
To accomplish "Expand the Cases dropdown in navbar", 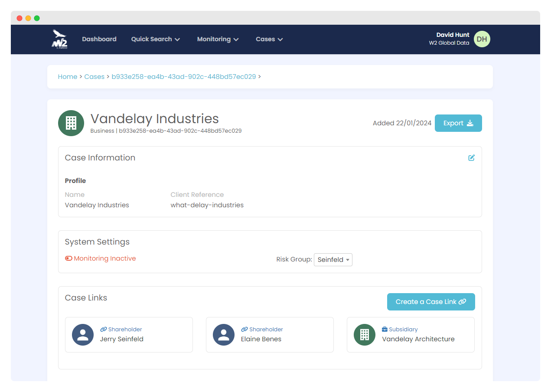I will pos(269,39).
